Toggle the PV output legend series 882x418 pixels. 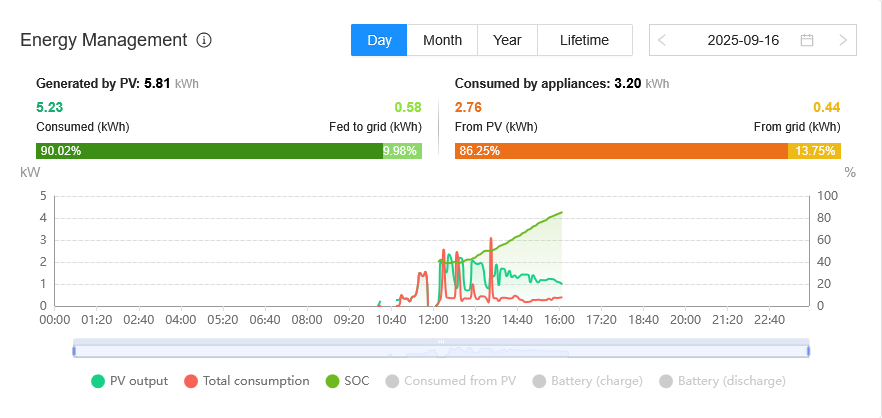pyautogui.click(x=129, y=381)
